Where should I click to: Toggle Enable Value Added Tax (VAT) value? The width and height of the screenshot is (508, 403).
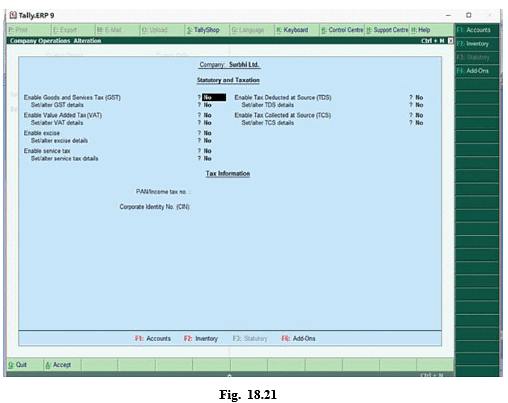click(x=208, y=115)
